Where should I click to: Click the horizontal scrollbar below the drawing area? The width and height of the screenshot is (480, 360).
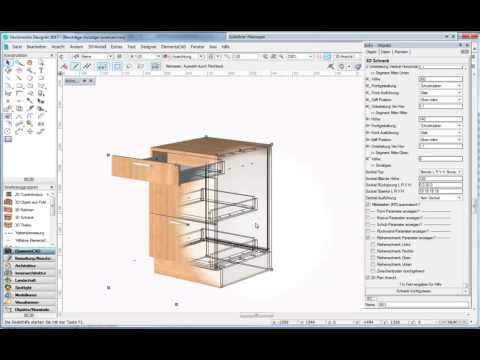point(257,315)
